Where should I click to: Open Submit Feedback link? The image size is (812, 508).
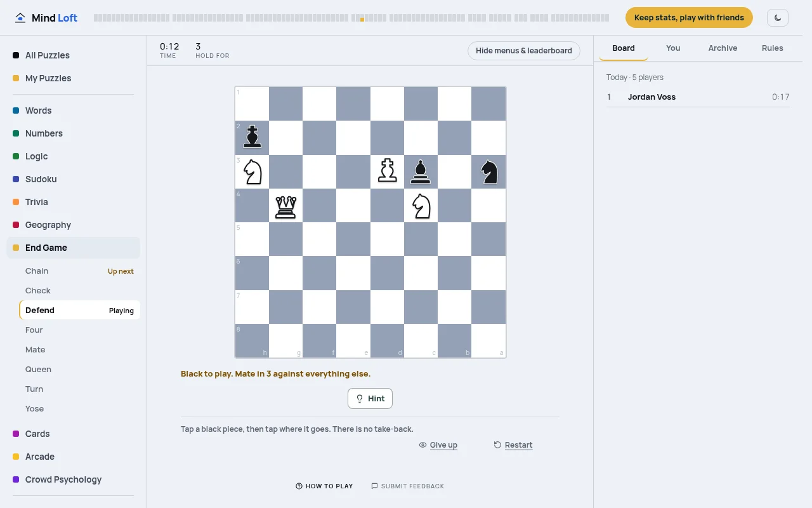[407, 486]
